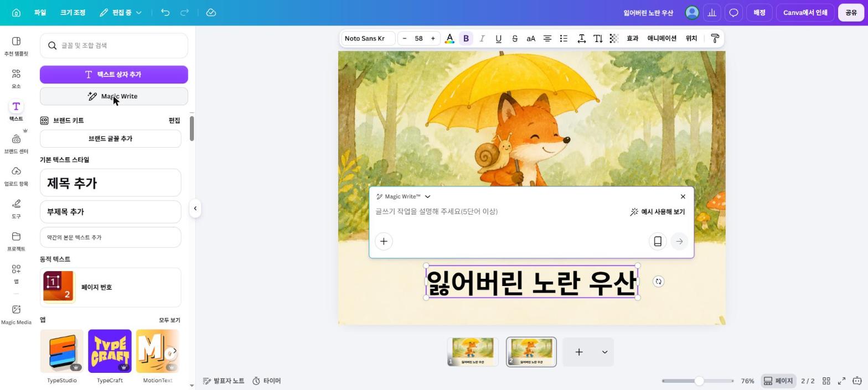
Task: Insert 페이지 번호 dynamic text
Action: (110, 287)
